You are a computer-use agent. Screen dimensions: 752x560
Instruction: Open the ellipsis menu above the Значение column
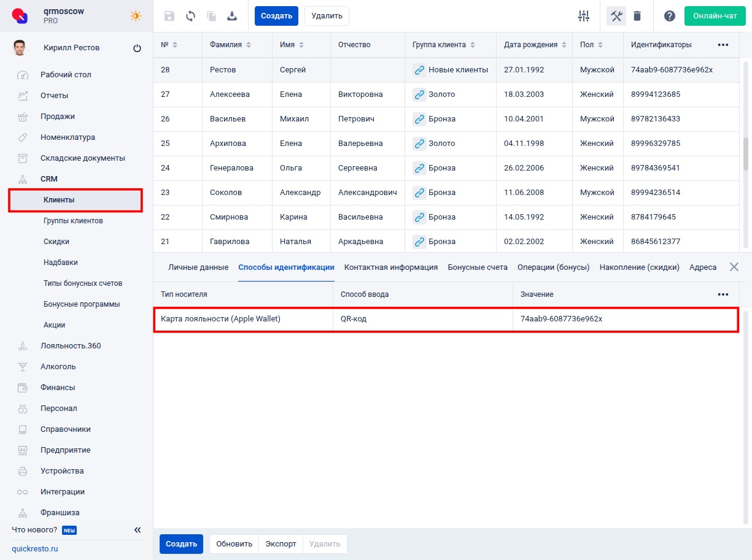click(723, 294)
